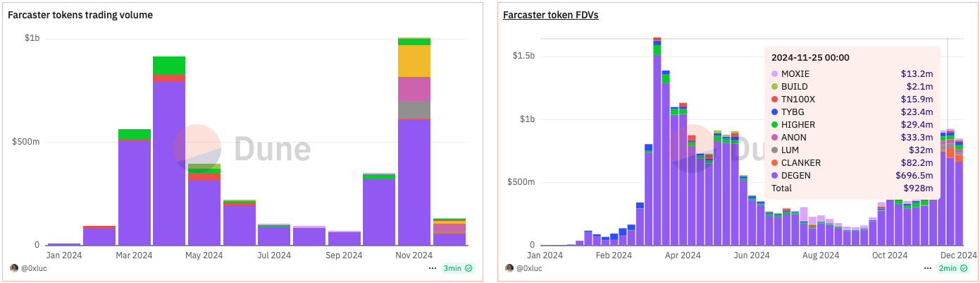The width and height of the screenshot is (980, 283).
Task: Click the green segment of March volume bar
Action: coord(135,134)
